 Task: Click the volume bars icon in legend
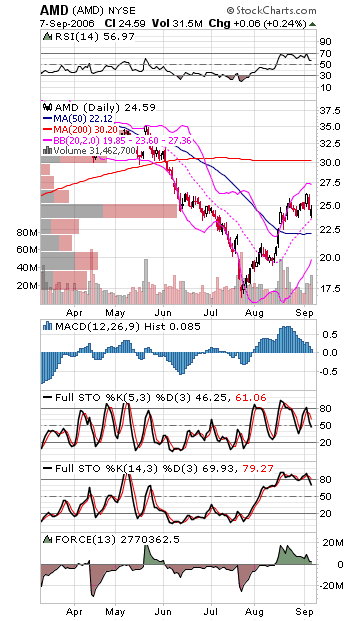coord(47,150)
